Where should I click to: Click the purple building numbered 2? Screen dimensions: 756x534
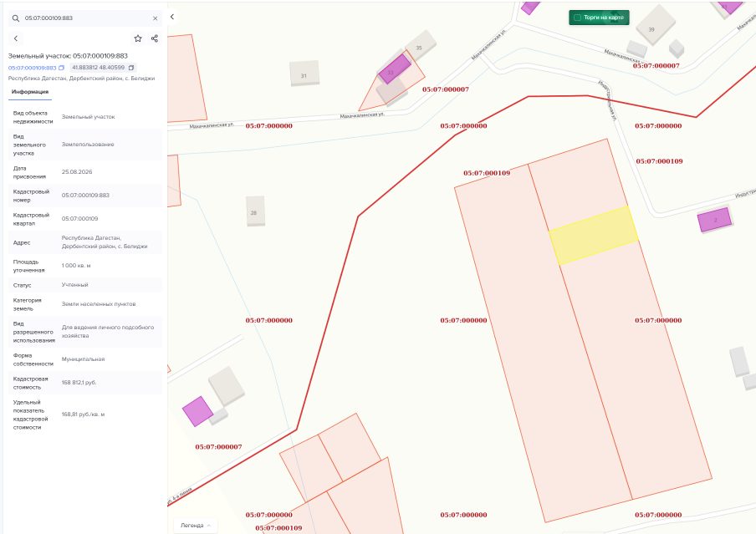[714, 219]
